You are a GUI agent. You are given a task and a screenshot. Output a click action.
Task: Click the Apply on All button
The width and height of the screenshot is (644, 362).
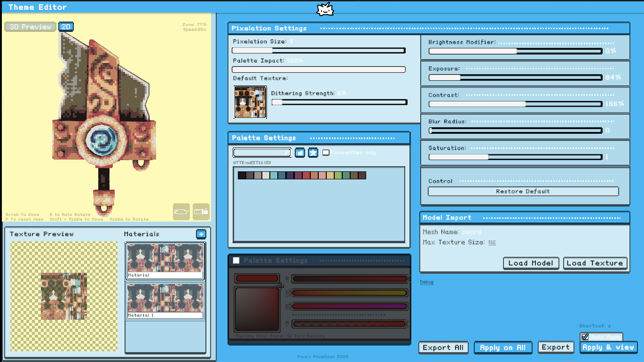click(503, 347)
